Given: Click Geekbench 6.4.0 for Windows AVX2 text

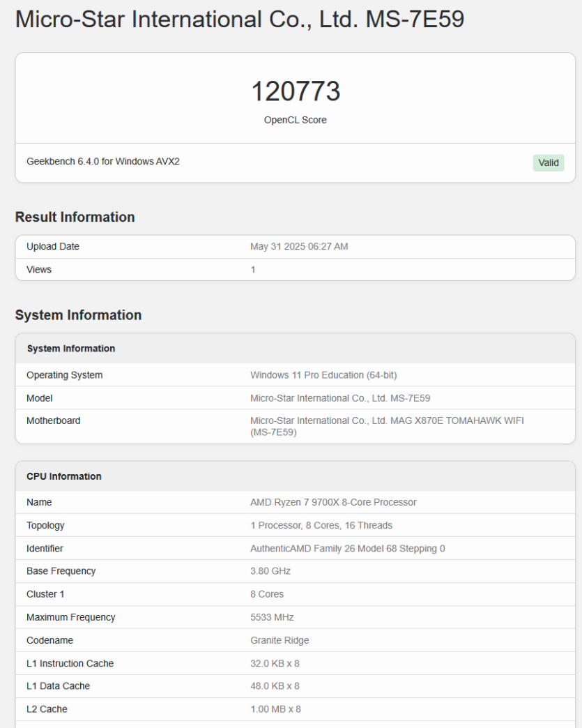Looking at the screenshot, I should (x=103, y=161).
